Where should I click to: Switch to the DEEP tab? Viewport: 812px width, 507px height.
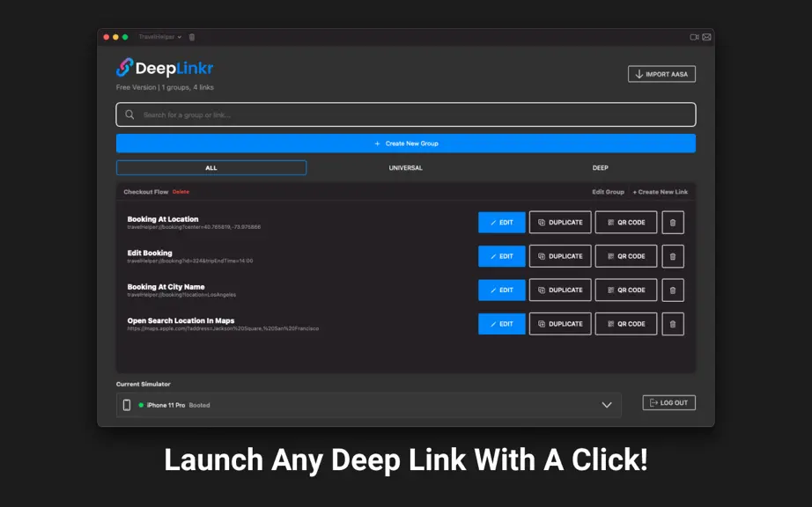(601, 167)
